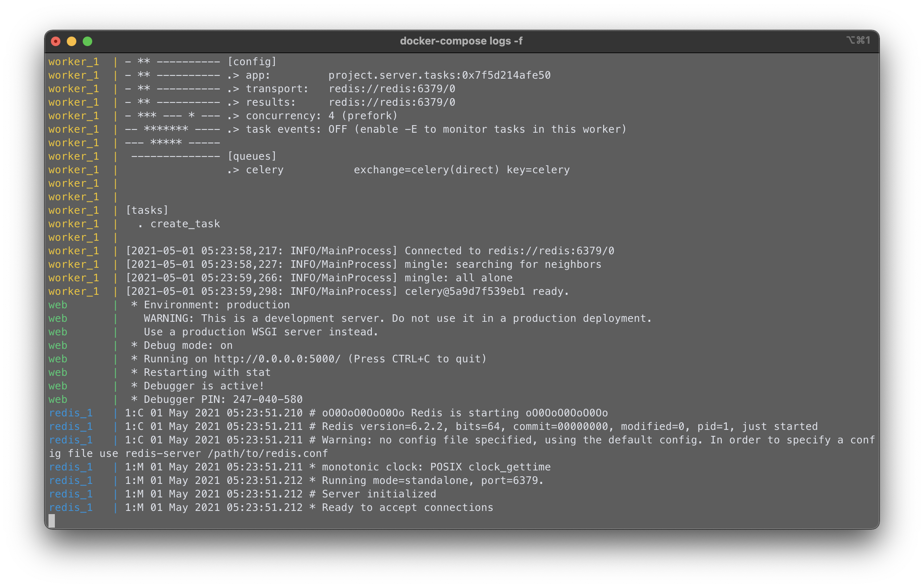Image resolution: width=924 pixels, height=588 pixels.
Task: Click the '[queues]' header text
Action: tap(252, 157)
